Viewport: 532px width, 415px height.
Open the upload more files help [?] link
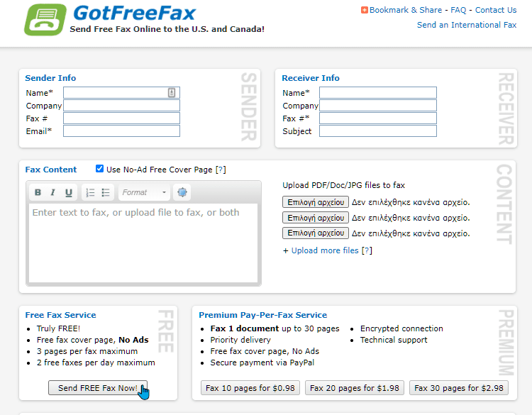pos(367,250)
